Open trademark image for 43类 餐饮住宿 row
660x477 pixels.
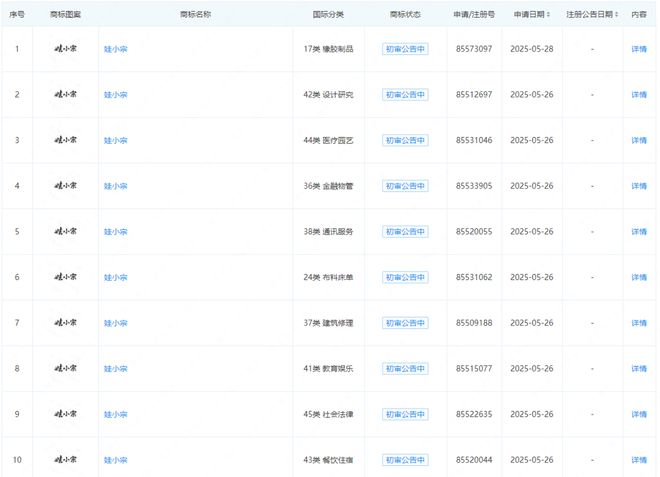pos(65,460)
